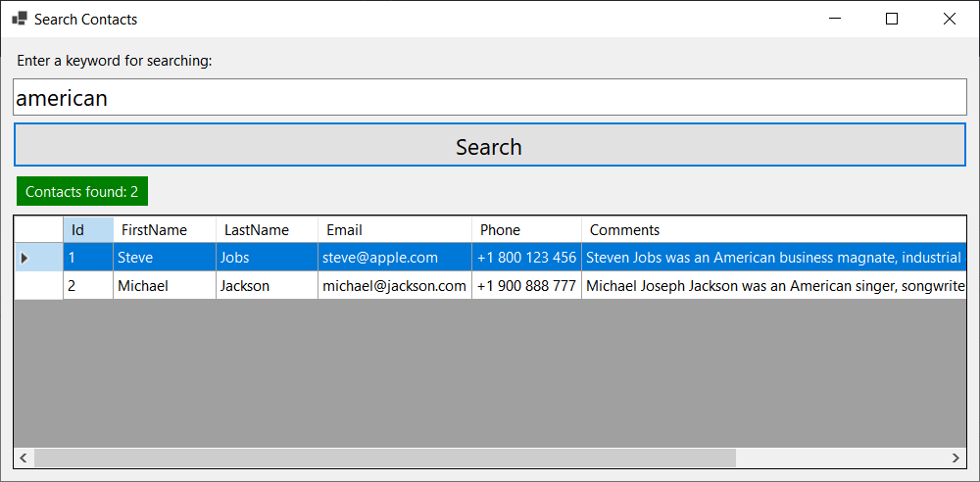Sort by the Comments column header
This screenshot has width=980, height=482.
[x=774, y=229]
